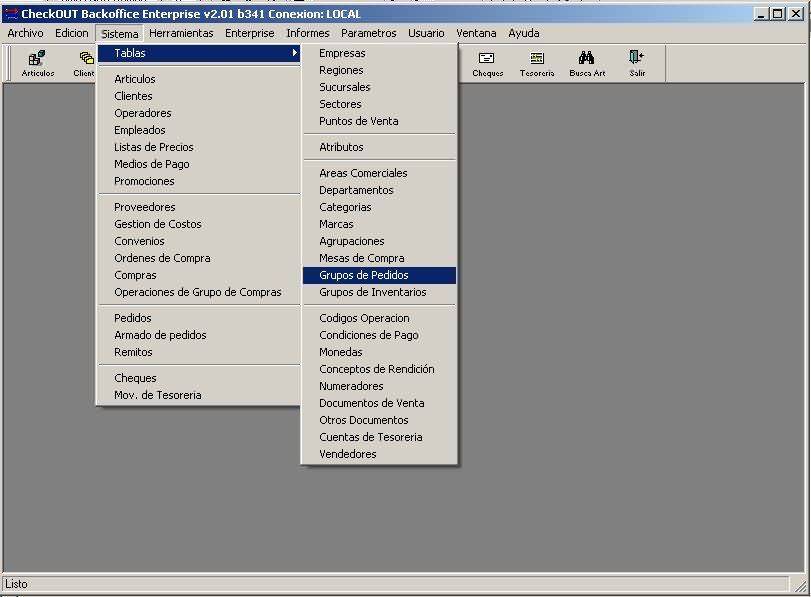Select Codigos Operacion entry
The height and width of the screenshot is (597, 811).
379,318
